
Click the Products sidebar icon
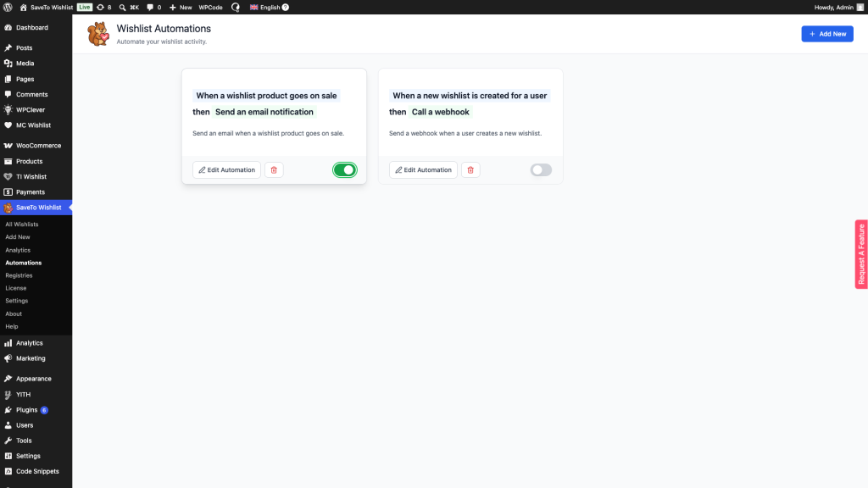pyautogui.click(x=8, y=161)
